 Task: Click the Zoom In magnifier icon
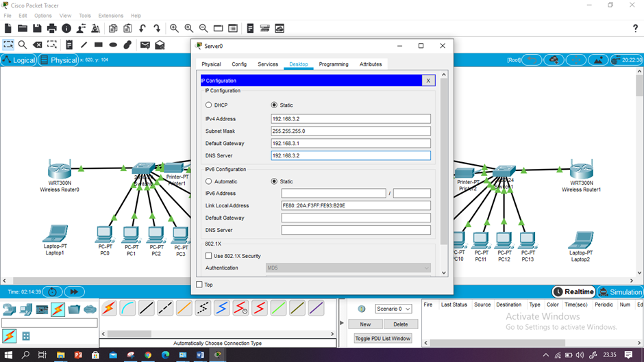tap(174, 28)
